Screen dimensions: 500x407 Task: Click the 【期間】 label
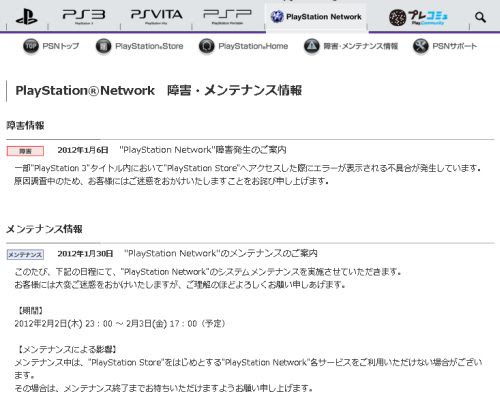[30, 311]
